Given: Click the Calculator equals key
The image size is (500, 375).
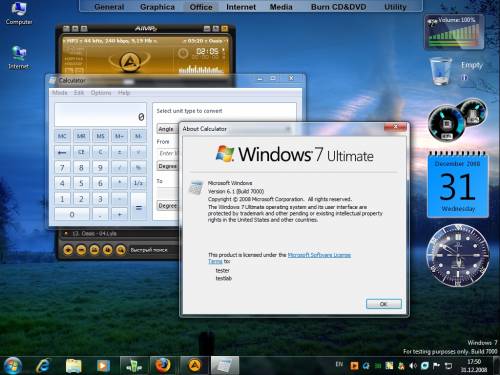Looking at the screenshot, I should coord(139,207).
